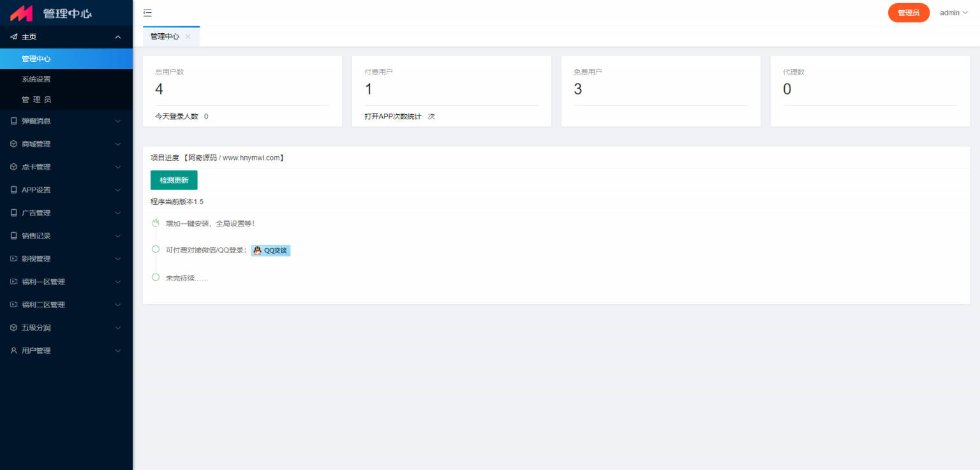This screenshot has width=980, height=470.
Task: Expand the 弹窗消息 chevron
Action: coord(118,121)
